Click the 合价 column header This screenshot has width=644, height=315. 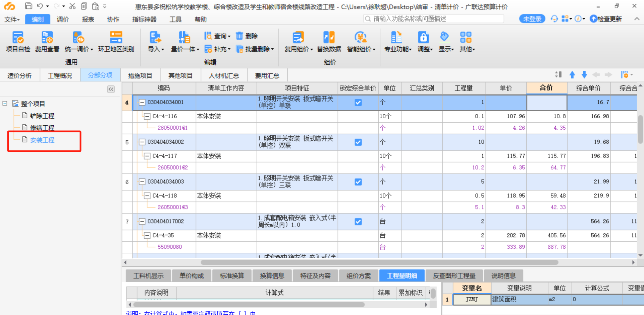(x=547, y=88)
